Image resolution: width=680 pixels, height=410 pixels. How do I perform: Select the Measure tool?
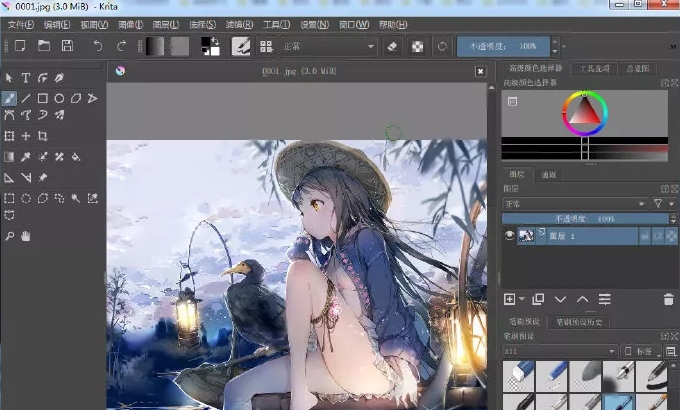[26, 177]
